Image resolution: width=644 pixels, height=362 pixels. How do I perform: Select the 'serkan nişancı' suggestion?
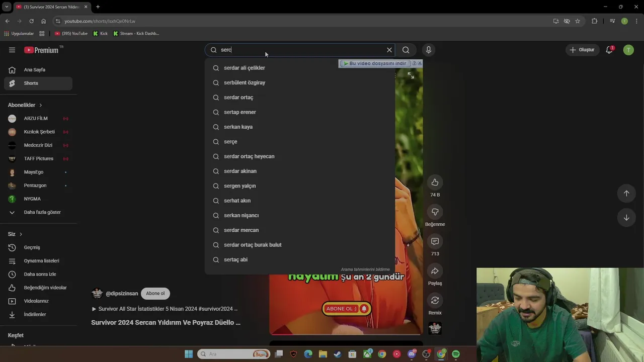pyautogui.click(x=299, y=215)
